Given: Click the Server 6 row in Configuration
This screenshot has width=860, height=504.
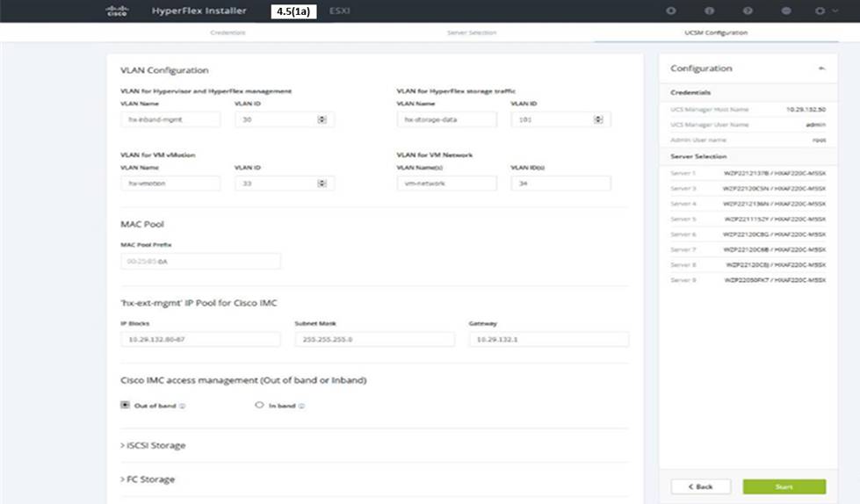Looking at the screenshot, I should click(748, 234).
